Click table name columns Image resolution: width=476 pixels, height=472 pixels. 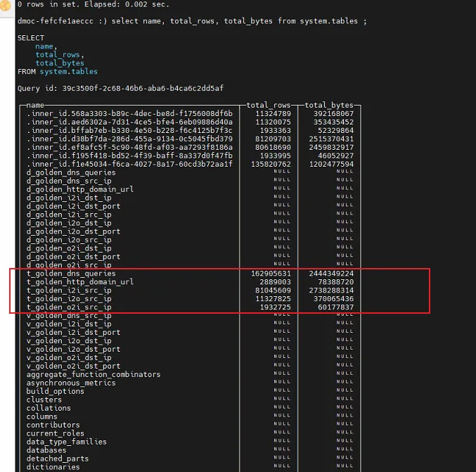pos(42,416)
